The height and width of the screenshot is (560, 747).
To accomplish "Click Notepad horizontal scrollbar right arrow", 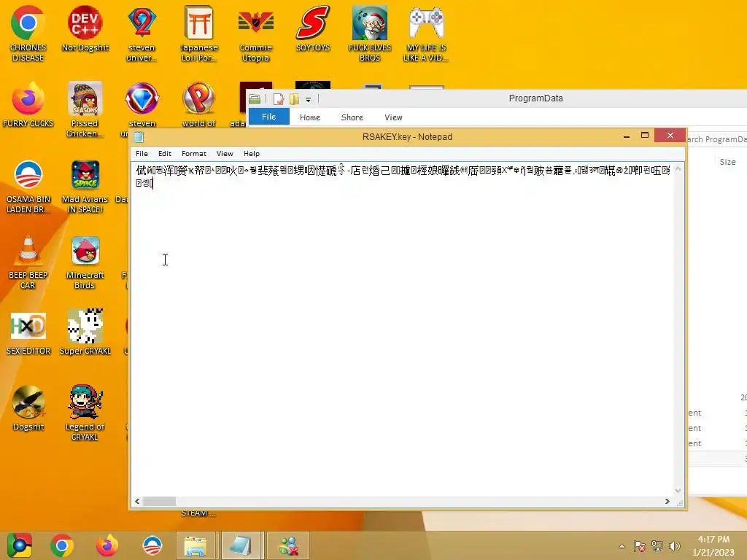I will 667,501.
